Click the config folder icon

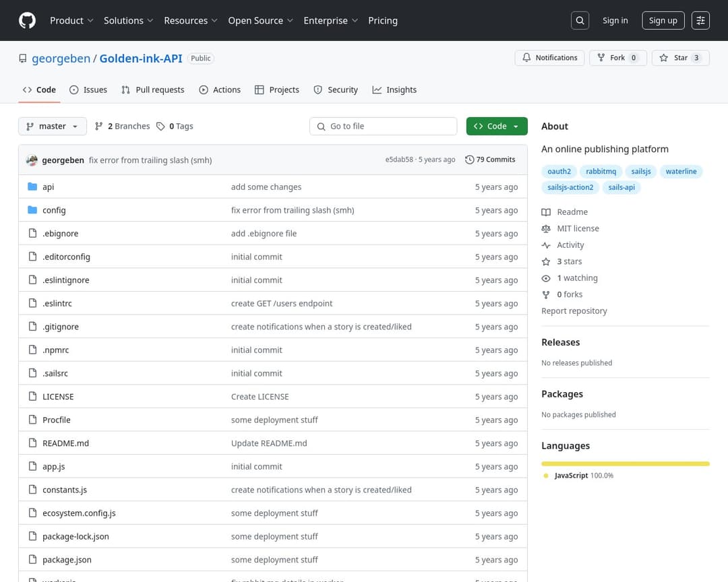click(x=32, y=209)
